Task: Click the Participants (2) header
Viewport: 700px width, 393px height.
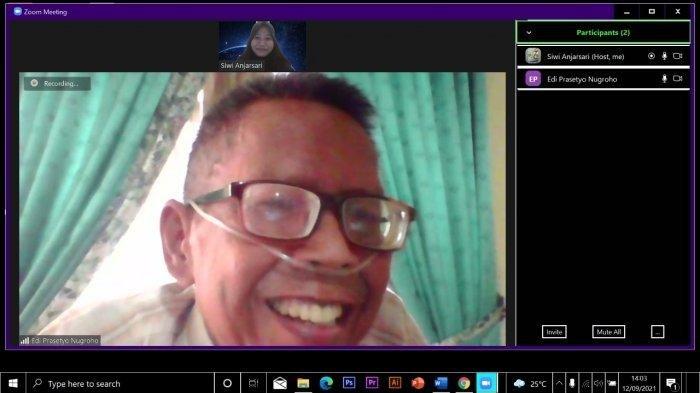Action: [x=603, y=33]
